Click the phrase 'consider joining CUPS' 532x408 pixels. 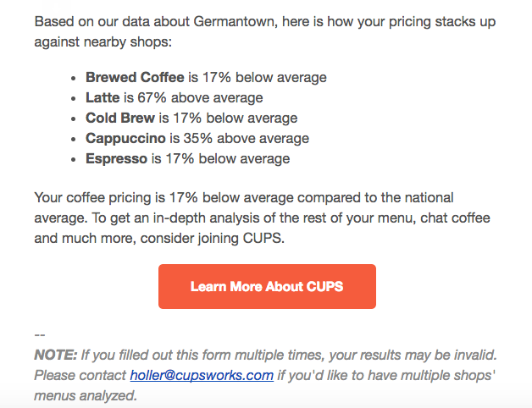pyautogui.click(x=211, y=238)
